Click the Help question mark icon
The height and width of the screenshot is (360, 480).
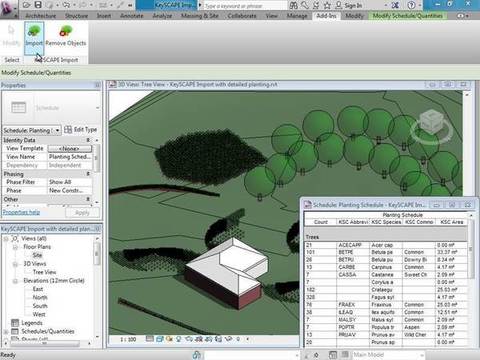[411, 5]
